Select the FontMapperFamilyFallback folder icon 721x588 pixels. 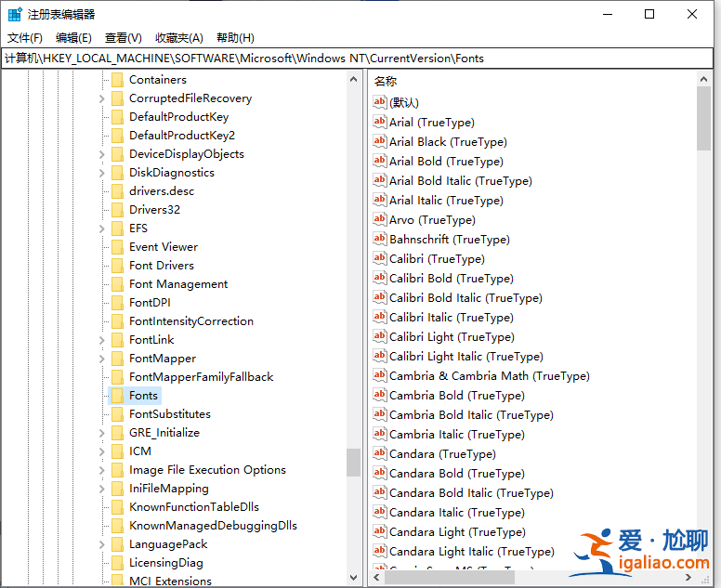[118, 377]
